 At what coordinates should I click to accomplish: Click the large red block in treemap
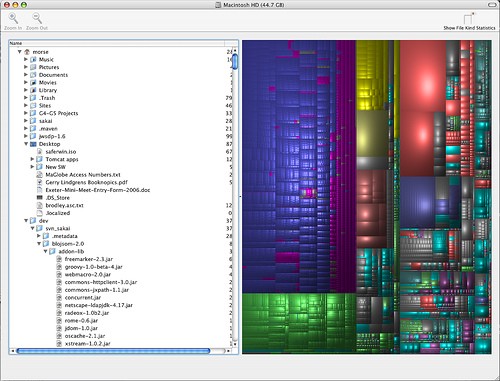pos(423,77)
